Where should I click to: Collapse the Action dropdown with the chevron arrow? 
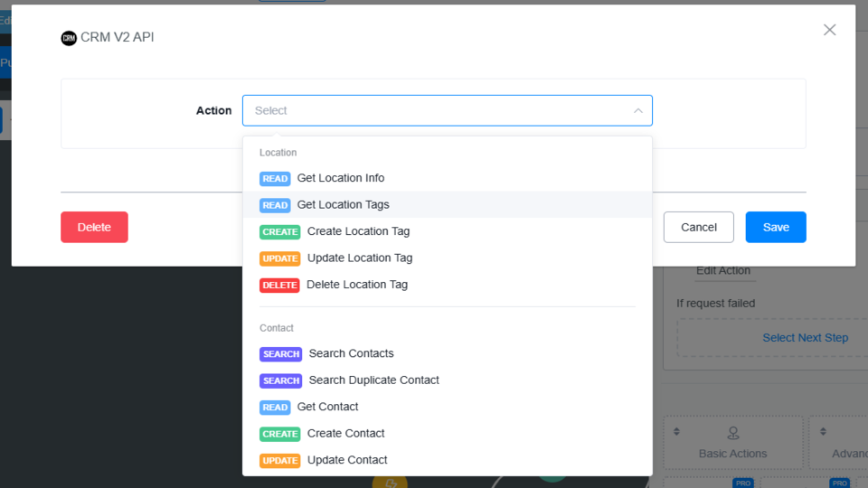point(638,110)
